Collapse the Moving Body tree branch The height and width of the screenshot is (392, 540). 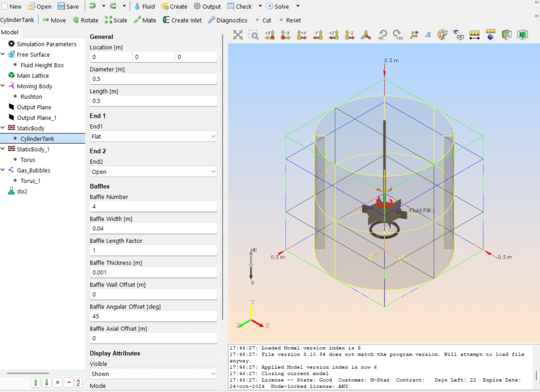coord(4,86)
